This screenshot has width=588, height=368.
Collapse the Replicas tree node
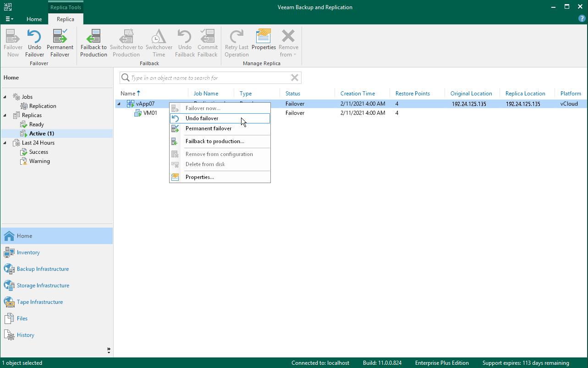(x=5, y=115)
